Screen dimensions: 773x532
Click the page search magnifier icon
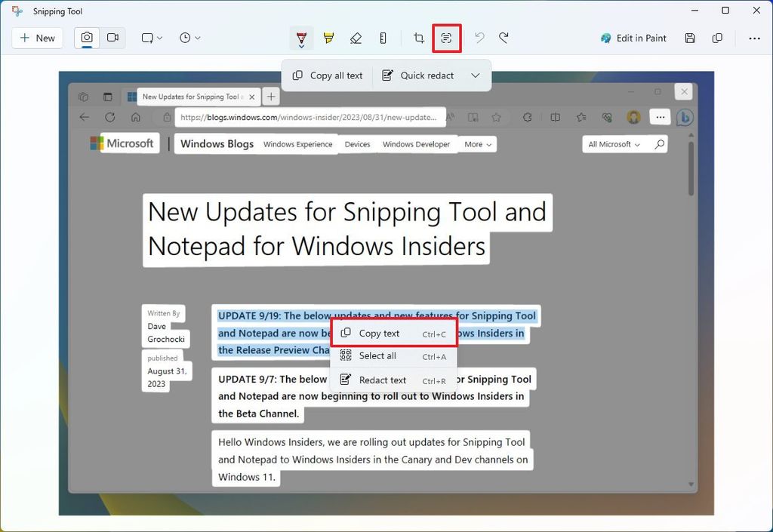[x=659, y=144]
